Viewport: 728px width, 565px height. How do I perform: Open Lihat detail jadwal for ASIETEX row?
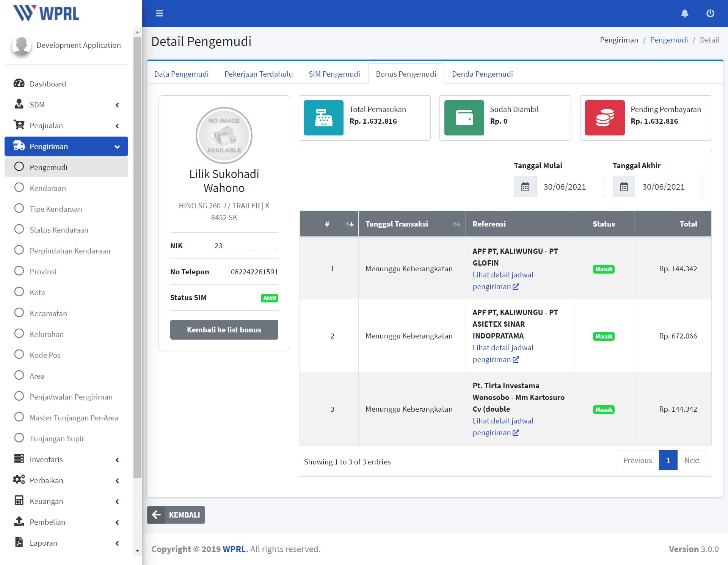(x=503, y=353)
